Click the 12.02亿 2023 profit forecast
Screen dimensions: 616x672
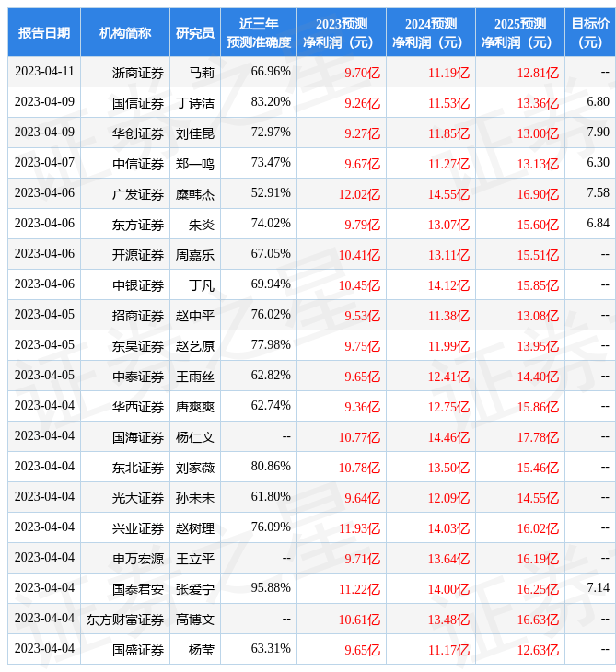359,194
